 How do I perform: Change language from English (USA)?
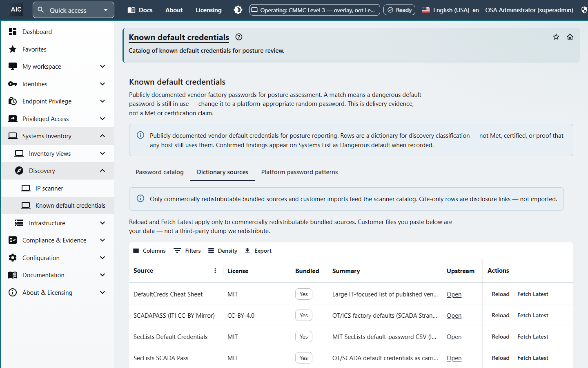[x=450, y=10]
